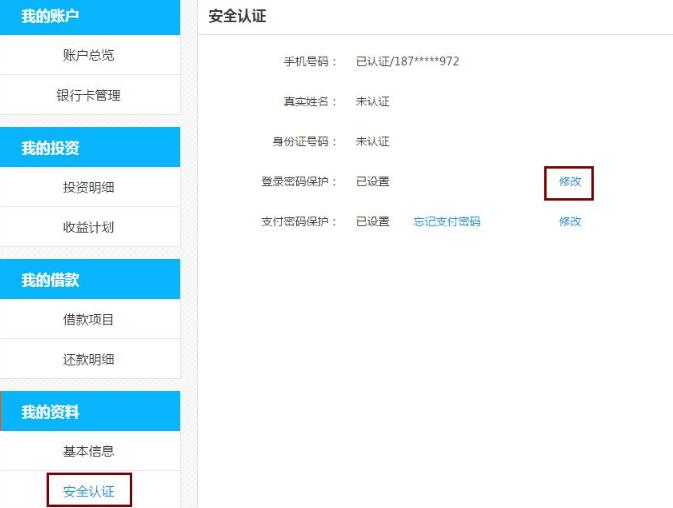Click the phone status 已认证/187*****972
The image size is (673, 508).
pyautogui.click(x=407, y=61)
